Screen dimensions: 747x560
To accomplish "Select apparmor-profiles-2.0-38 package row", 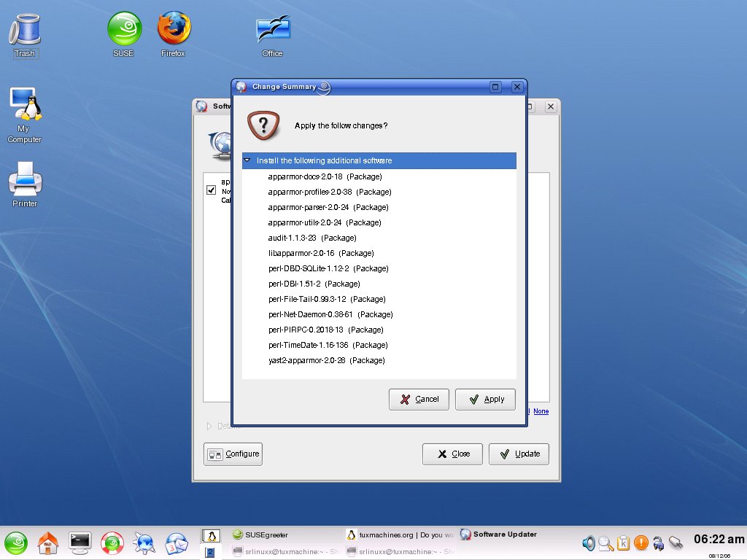I will point(379,192).
